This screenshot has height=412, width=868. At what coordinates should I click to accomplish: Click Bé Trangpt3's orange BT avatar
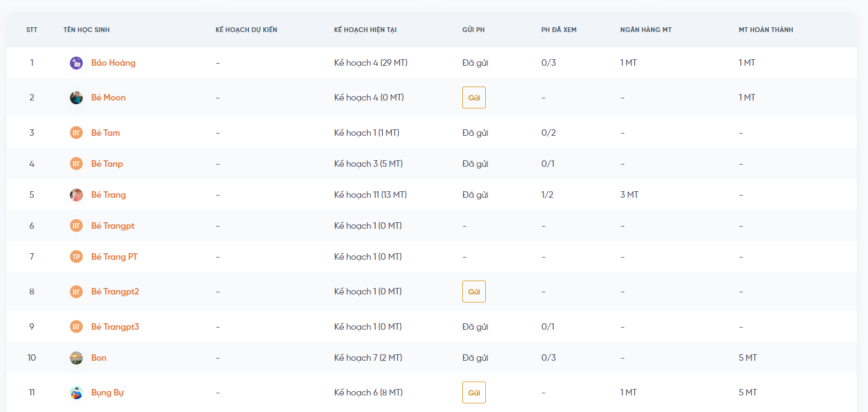click(76, 327)
